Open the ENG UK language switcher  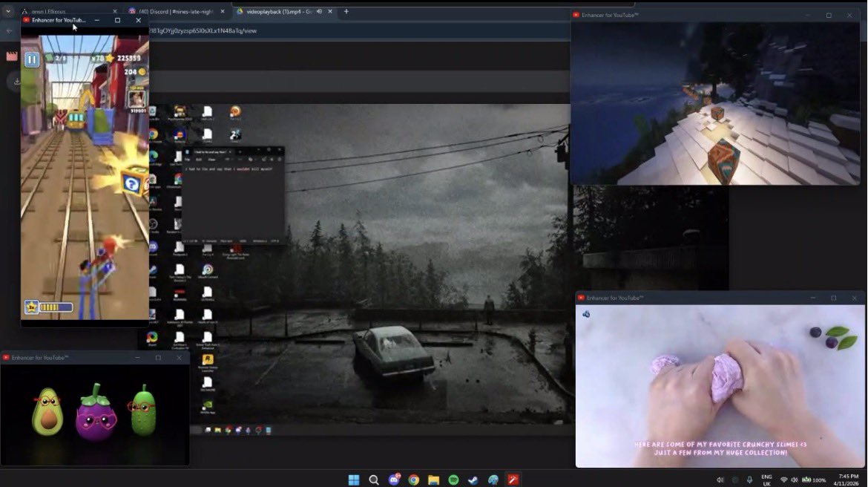766,480
